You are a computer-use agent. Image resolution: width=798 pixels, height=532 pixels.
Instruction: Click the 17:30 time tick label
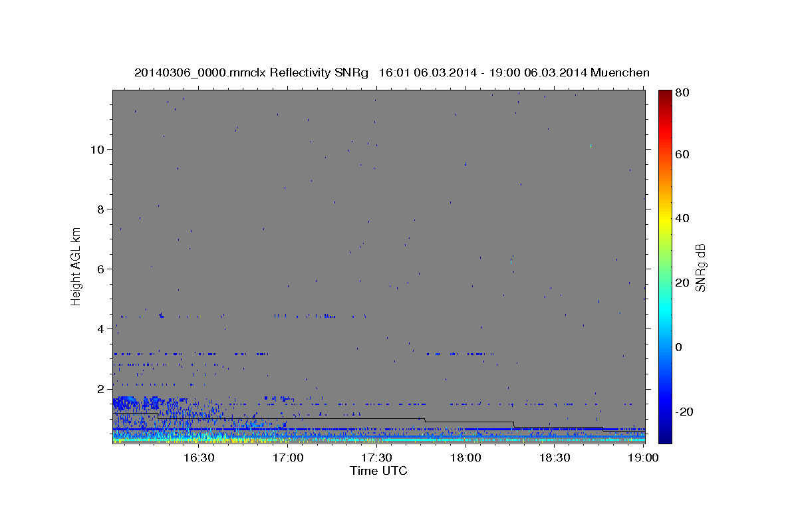(376, 458)
